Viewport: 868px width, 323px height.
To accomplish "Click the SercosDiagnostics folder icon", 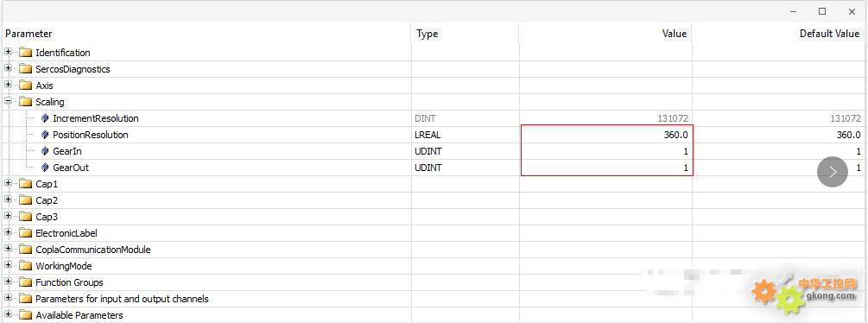I will pyautogui.click(x=25, y=69).
